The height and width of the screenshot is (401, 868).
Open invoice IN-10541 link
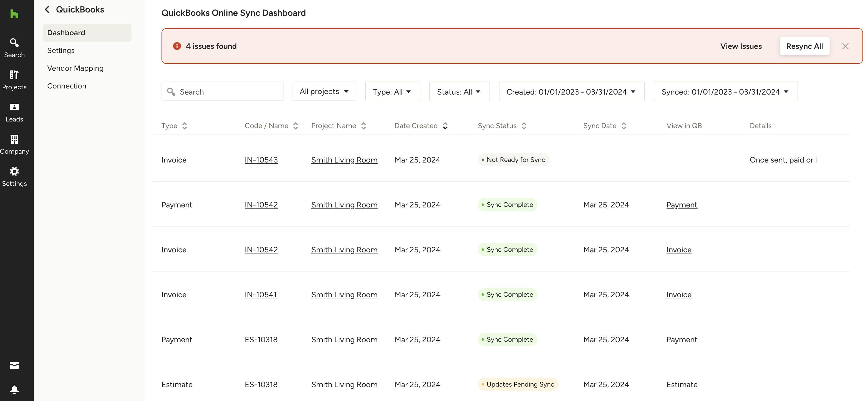click(x=261, y=295)
